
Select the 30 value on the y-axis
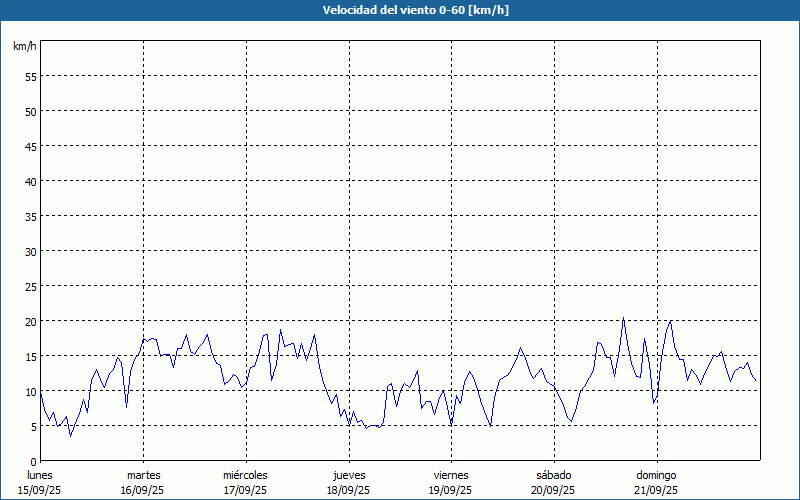coord(30,251)
